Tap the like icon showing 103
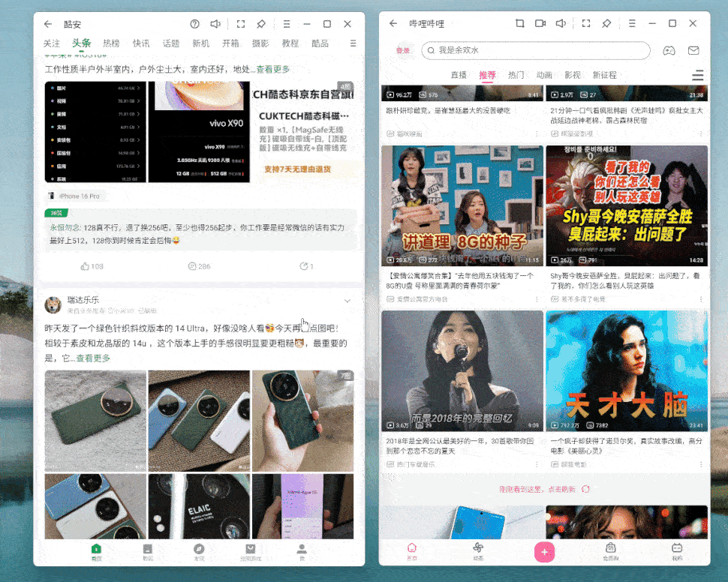Viewport: 728px width, 582px height. click(92, 266)
